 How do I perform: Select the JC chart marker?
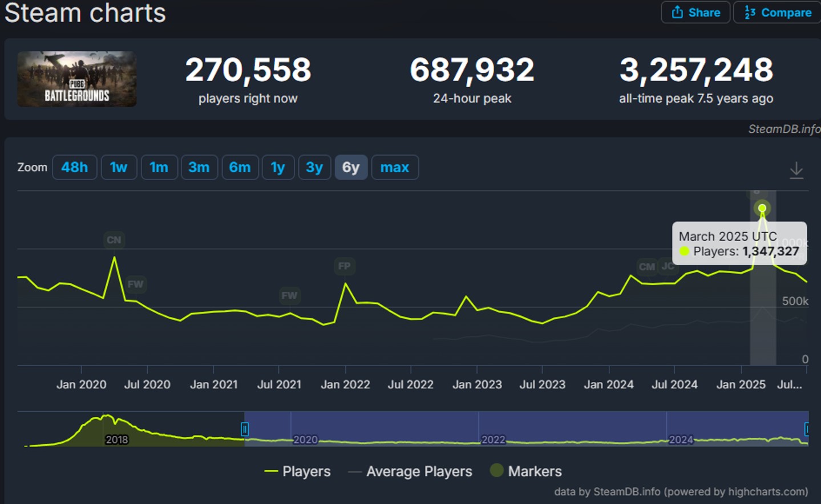coord(668,266)
